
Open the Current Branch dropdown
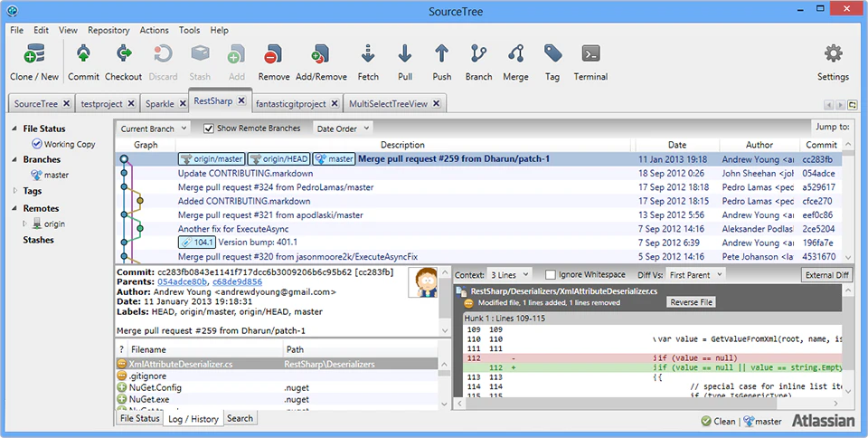point(153,129)
